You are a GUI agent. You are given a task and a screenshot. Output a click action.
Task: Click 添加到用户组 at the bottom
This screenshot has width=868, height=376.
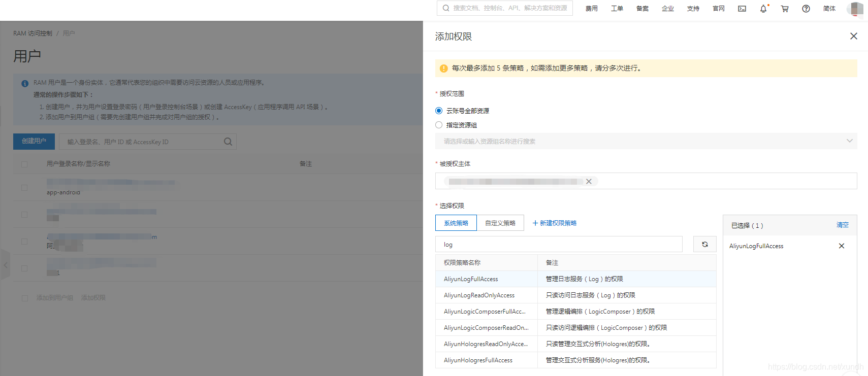click(55, 298)
